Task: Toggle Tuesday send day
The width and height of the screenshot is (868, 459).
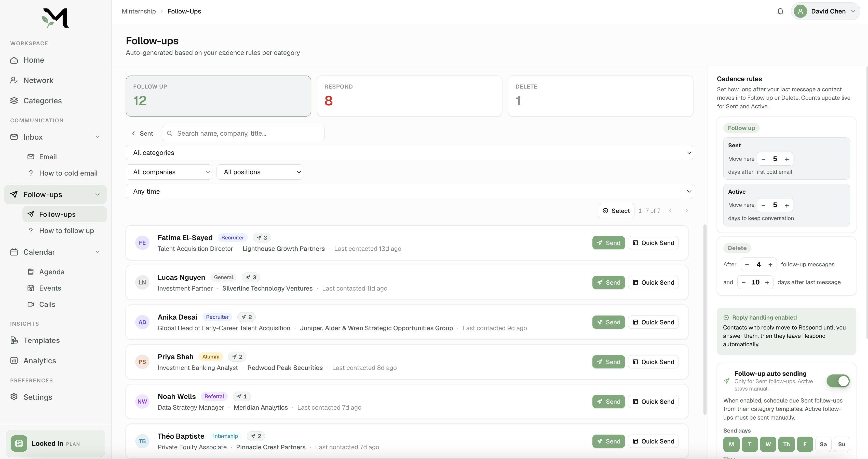Action: pos(750,444)
